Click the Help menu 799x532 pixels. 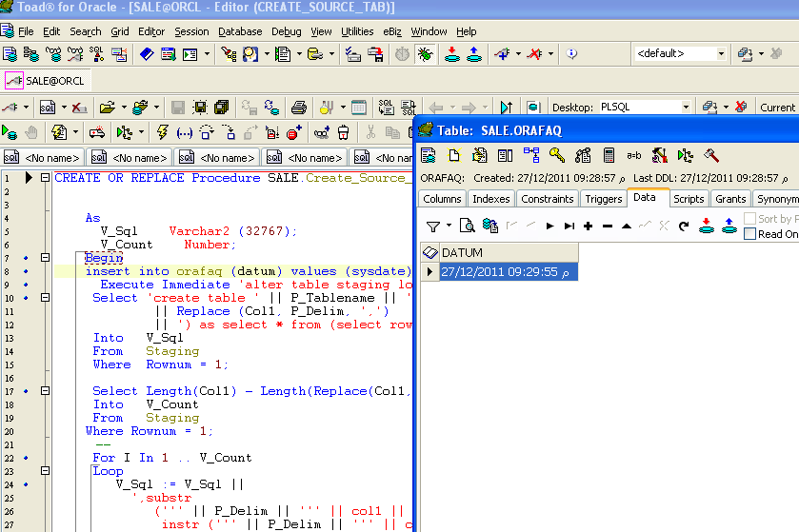tap(466, 31)
